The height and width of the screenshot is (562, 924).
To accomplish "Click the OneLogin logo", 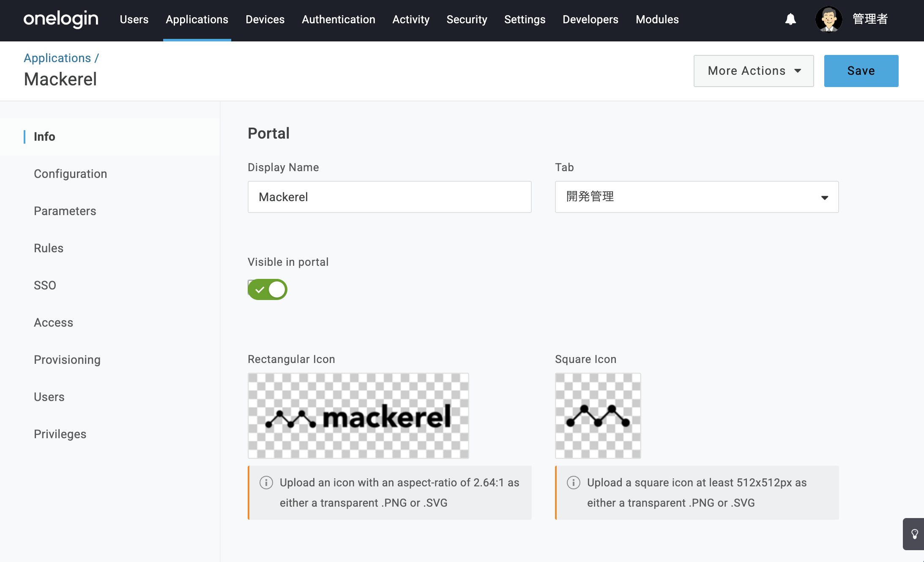I will point(61,19).
